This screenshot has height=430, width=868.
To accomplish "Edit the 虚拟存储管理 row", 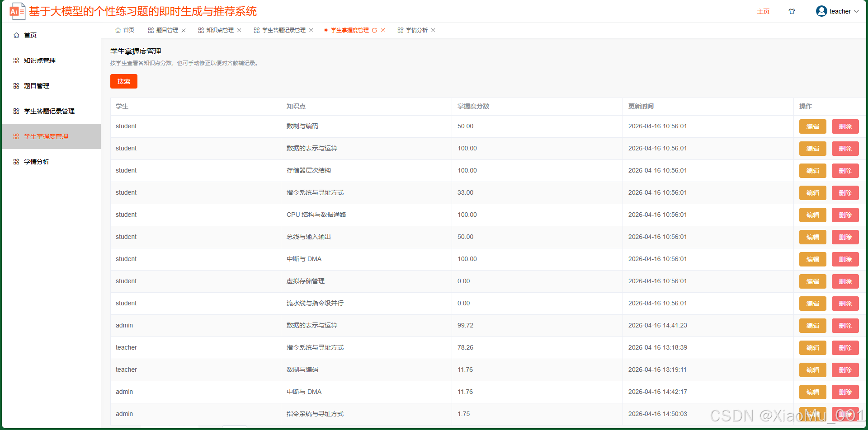I will [x=813, y=281].
